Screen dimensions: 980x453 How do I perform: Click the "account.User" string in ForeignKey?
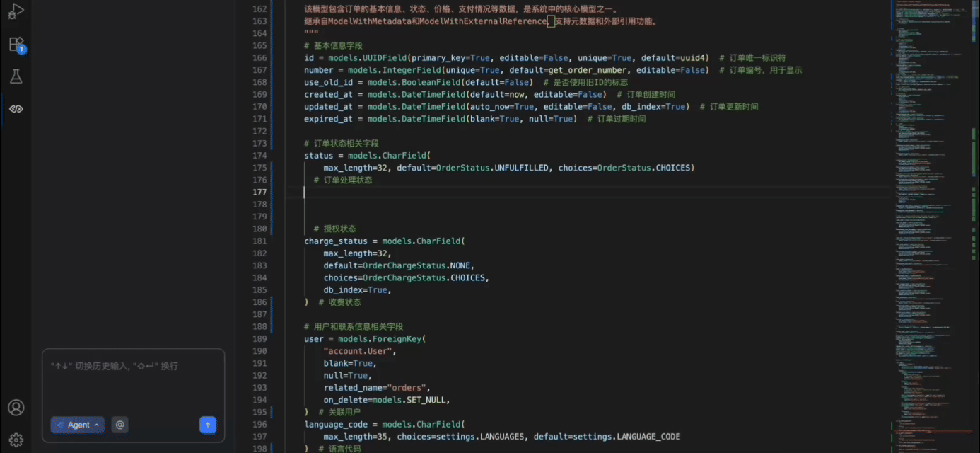360,351
